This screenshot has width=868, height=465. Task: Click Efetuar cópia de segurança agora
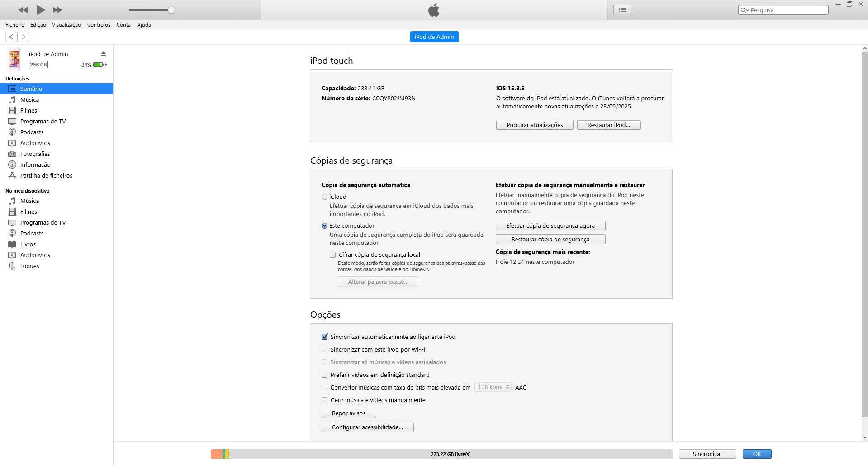click(x=550, y=225)
